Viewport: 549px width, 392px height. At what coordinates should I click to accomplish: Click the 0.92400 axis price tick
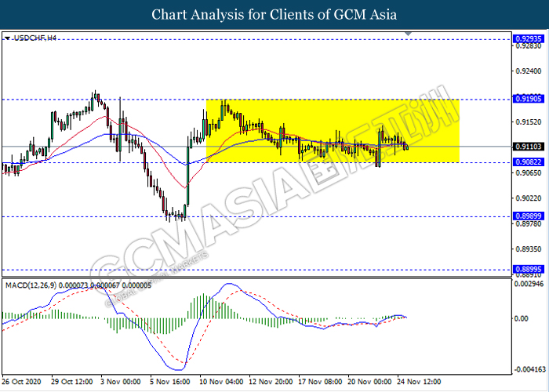529,71
